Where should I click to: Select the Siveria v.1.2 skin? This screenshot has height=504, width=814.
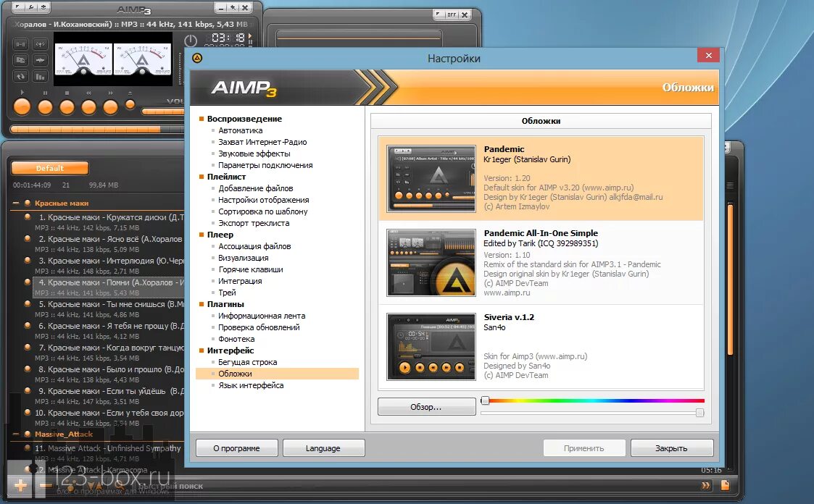pyautogui.click(x=541, y=346)
